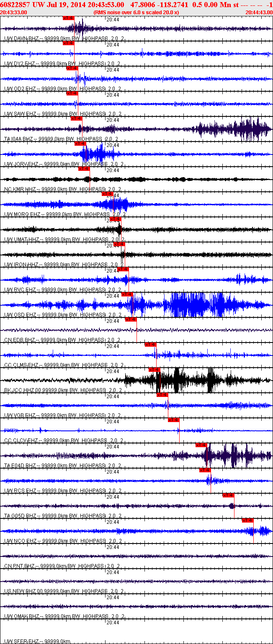Image resolution: width=273 pixels, height=644 pixels.
Task: Select the UW RCS EHZ station label
Action: (x=20, y=490)
